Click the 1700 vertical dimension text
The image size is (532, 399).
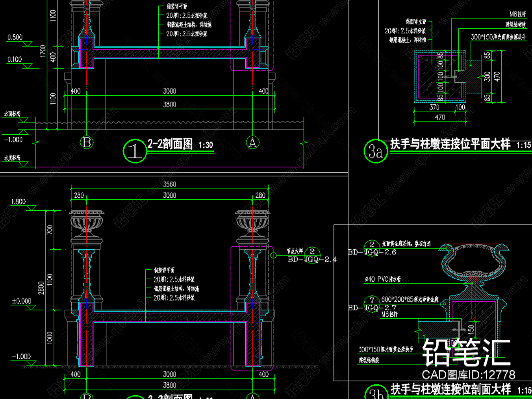(43, 51)
